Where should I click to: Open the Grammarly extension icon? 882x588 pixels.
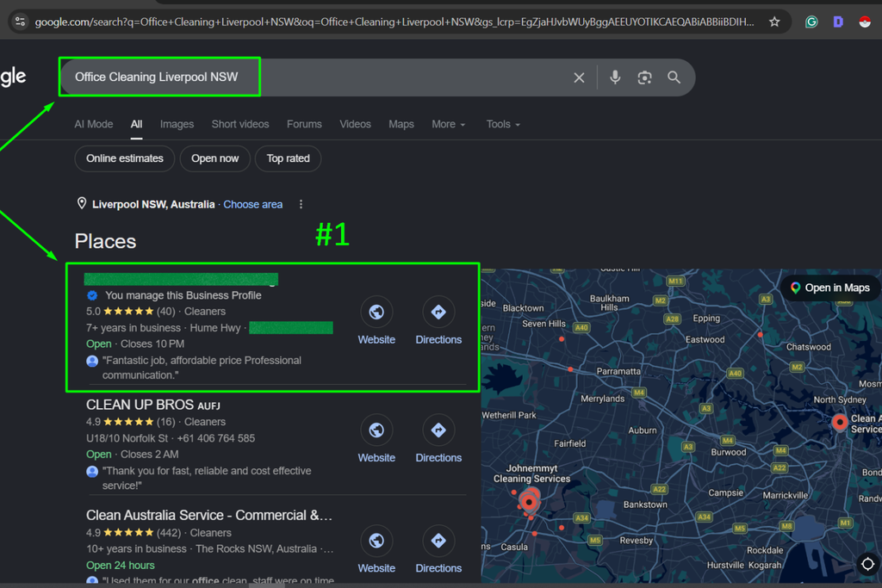click(811, 22)
